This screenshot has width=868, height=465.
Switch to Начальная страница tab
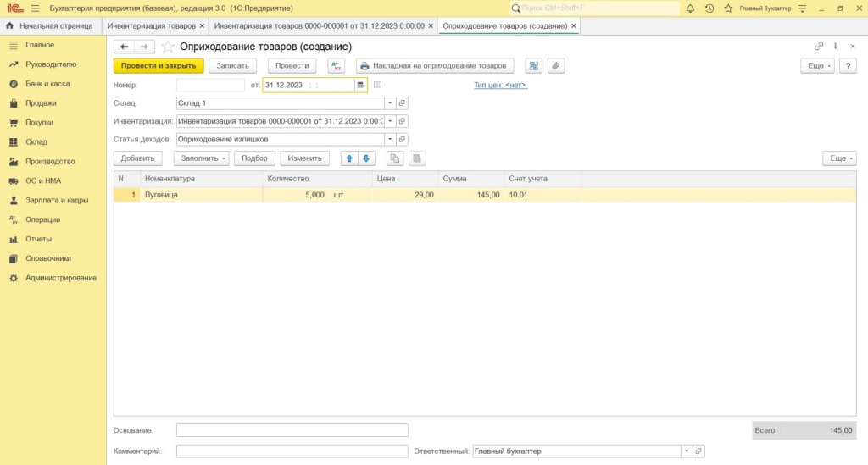coord(50,26)
